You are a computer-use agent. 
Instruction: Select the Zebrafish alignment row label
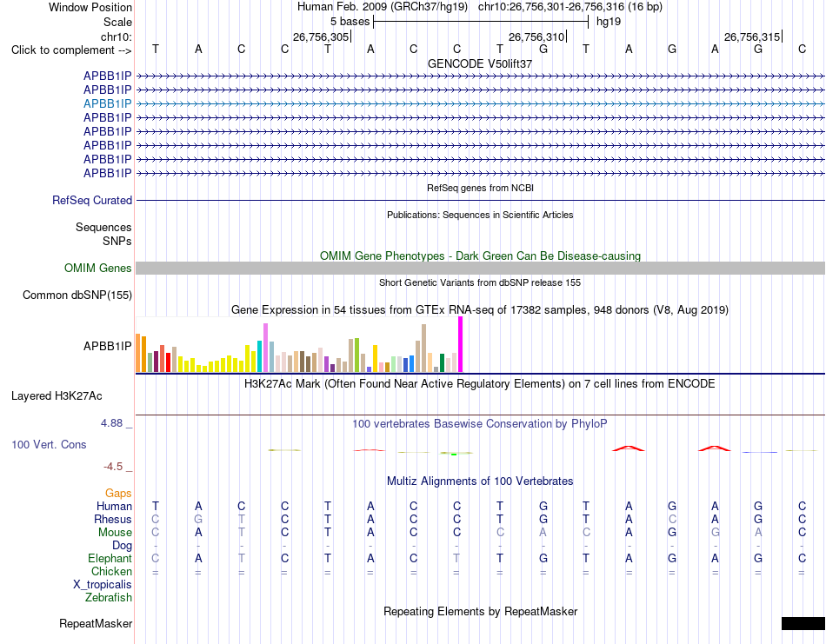point(109,598)
